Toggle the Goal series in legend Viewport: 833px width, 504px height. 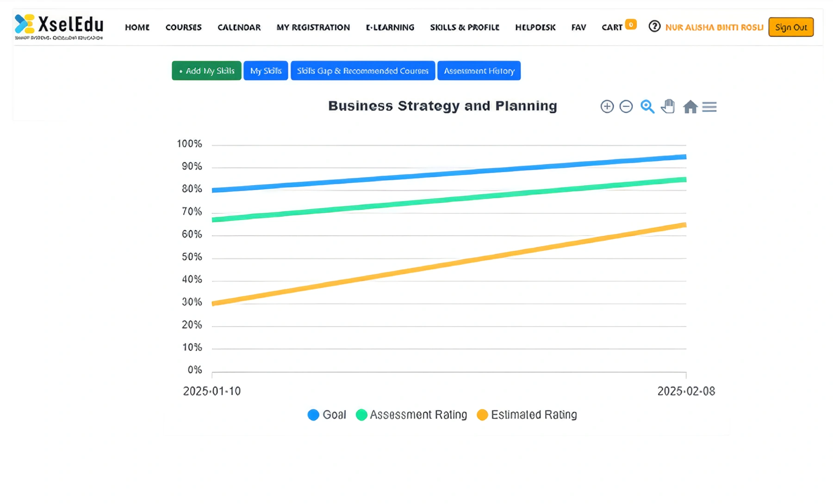pyautogui.click(x=327, y=415)
